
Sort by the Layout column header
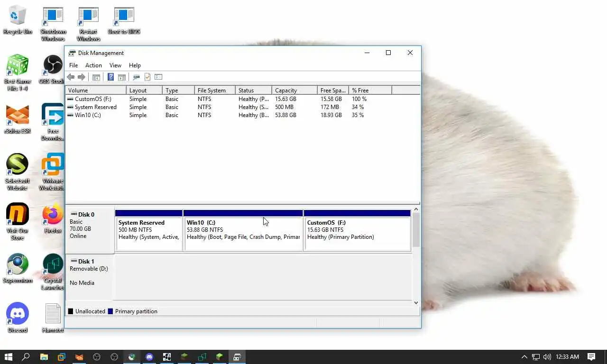(x=145, y=90)
